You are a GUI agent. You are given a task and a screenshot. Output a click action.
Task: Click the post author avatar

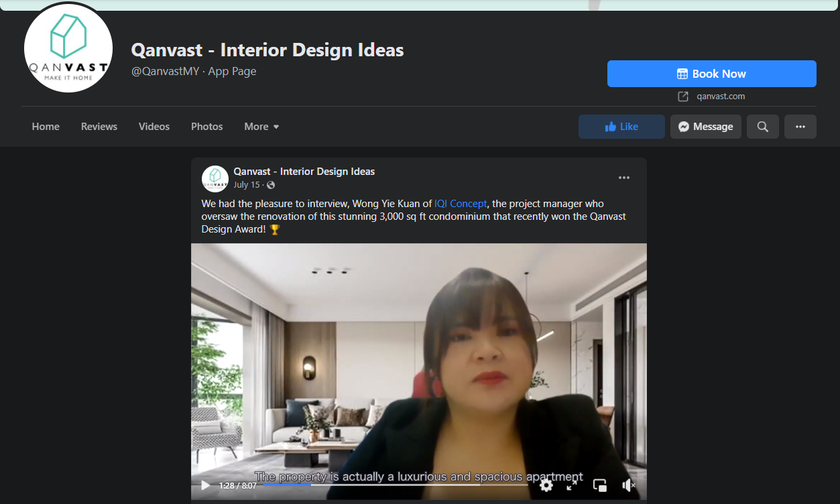point(215,179)
